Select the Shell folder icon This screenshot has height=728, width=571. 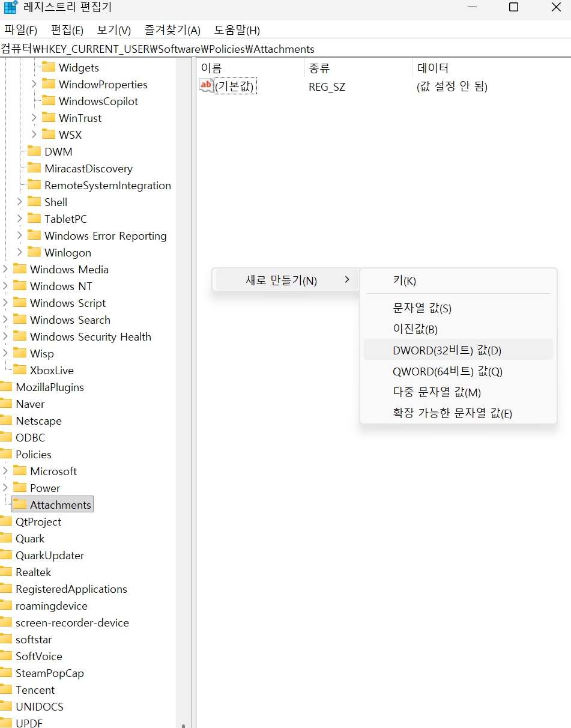pos(34,202)
